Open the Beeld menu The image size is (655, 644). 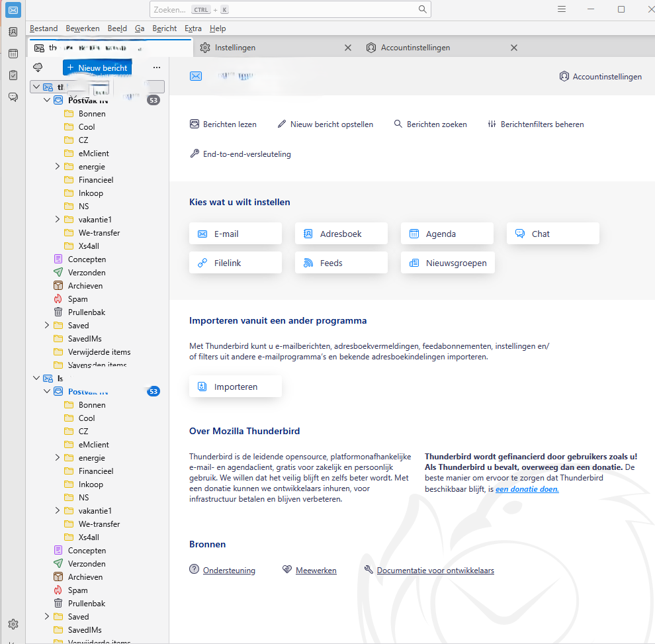tap(117, 28)
